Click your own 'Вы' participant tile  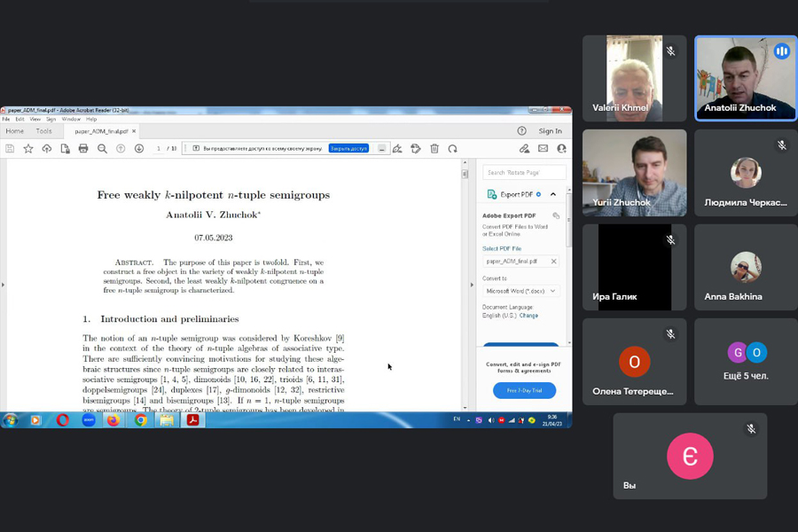690,456
